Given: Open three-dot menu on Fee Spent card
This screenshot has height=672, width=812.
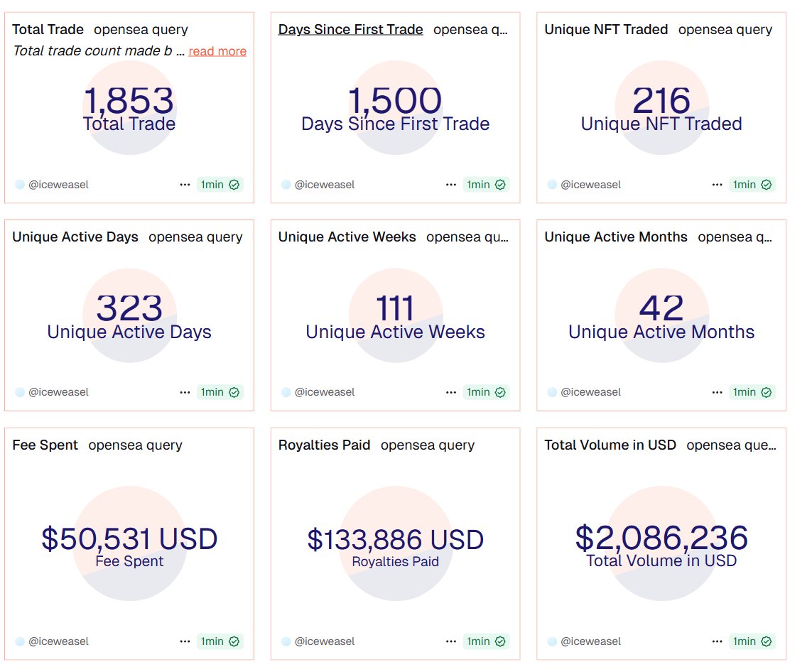Looking at the screenshot, I should (185, 641).
